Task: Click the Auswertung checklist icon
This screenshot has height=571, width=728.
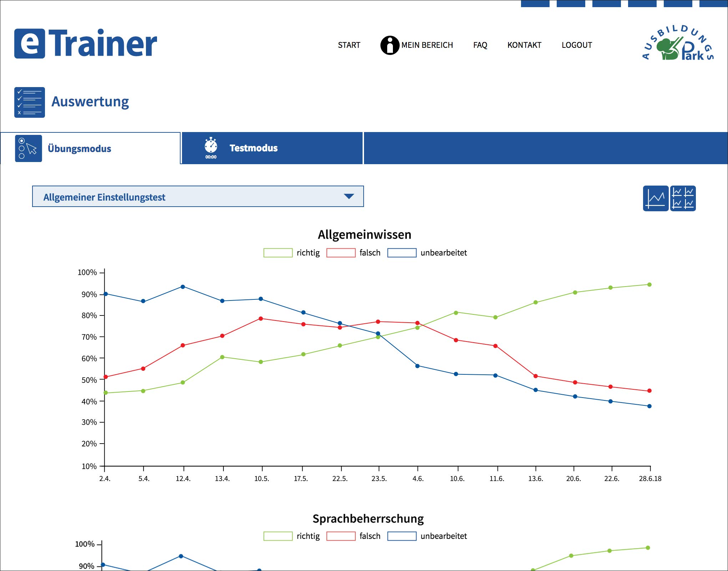Action: [30, 102]
